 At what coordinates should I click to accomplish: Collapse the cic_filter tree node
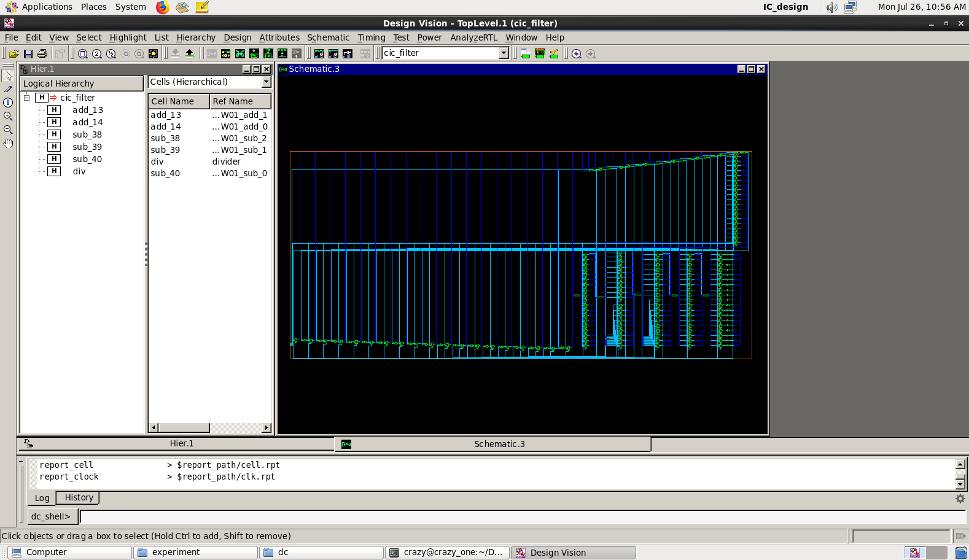(27, 98)
